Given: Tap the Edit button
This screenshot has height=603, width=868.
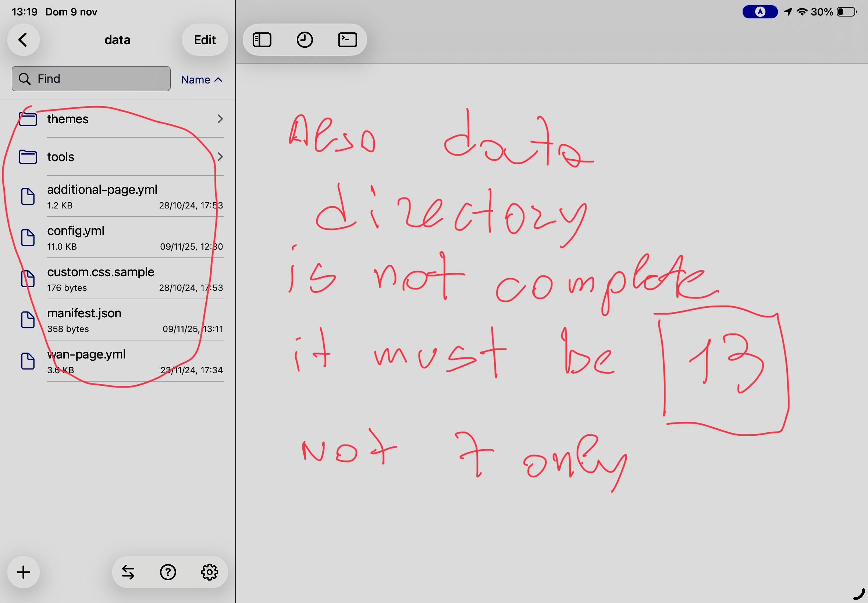Looking at the screenshot, I should pos(205,40).
